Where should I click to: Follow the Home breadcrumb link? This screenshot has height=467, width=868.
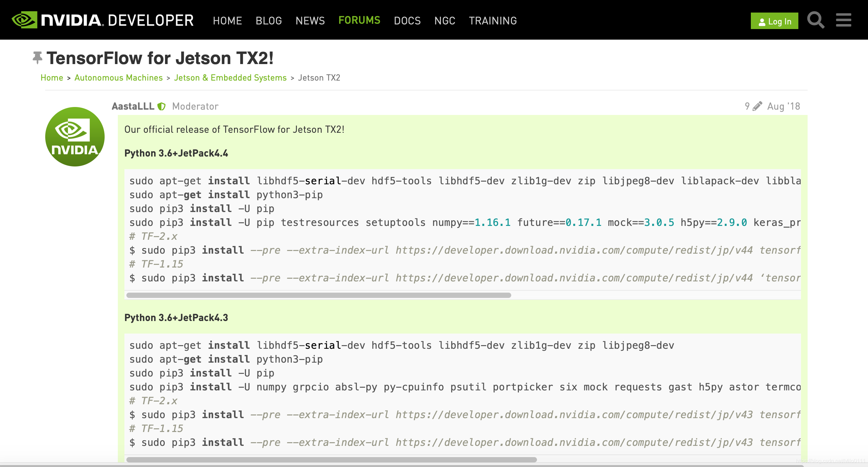(52, 78)
